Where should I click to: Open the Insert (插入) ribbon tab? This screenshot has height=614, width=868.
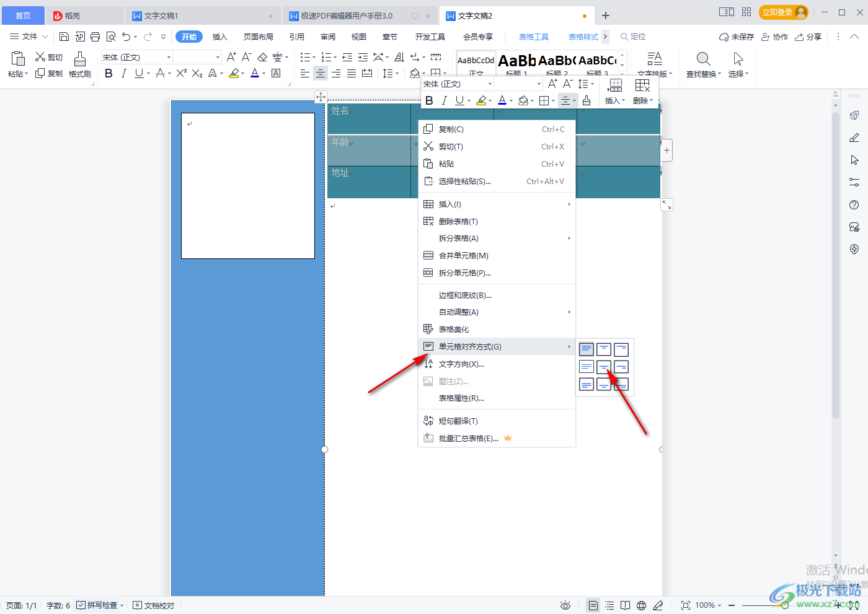(x=220, y=37)
